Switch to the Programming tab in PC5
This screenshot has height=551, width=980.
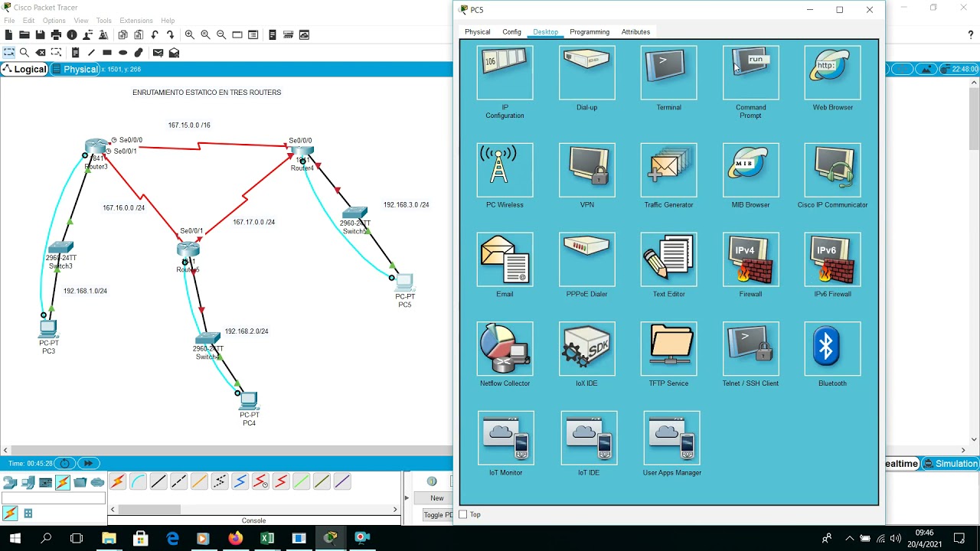(590, 32)
